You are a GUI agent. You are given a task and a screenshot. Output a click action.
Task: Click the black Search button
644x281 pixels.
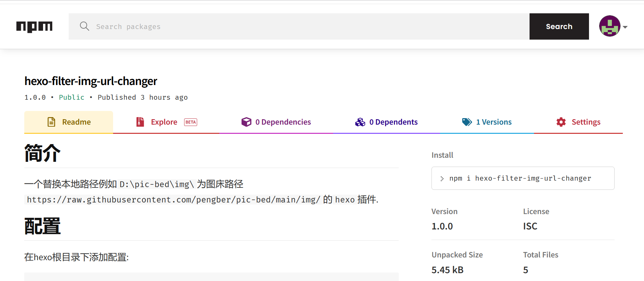[559, 26]
